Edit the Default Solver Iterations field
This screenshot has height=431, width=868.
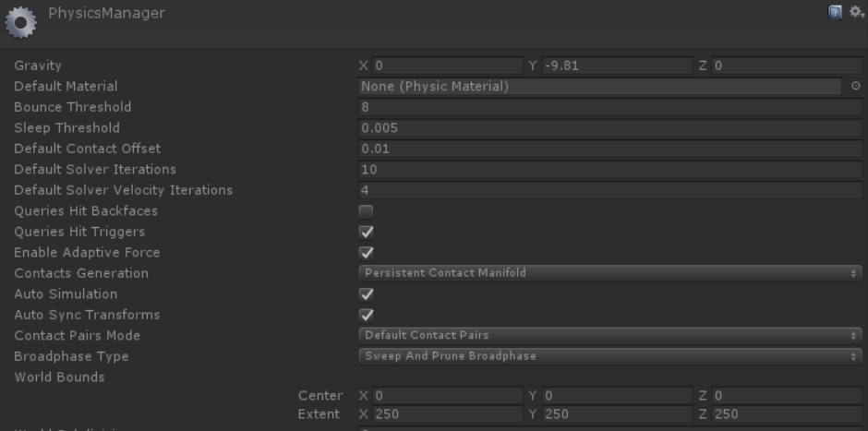click(609, 170)
